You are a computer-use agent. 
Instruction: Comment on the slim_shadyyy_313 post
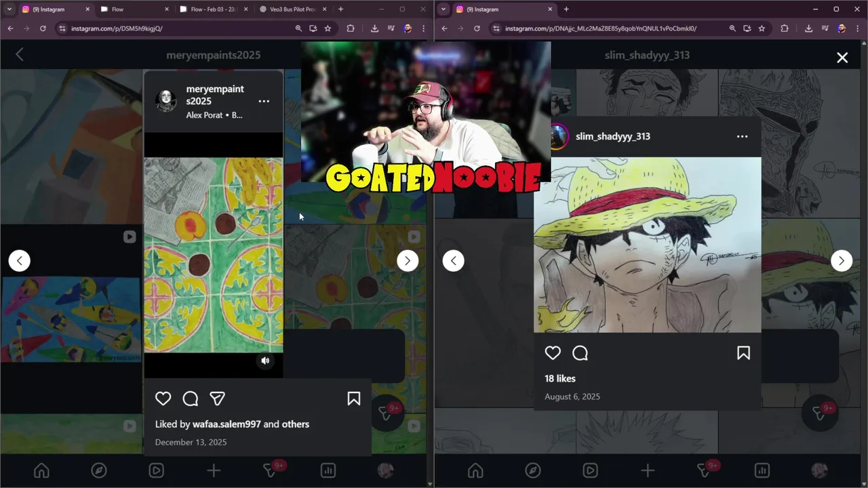click(580, 353)
